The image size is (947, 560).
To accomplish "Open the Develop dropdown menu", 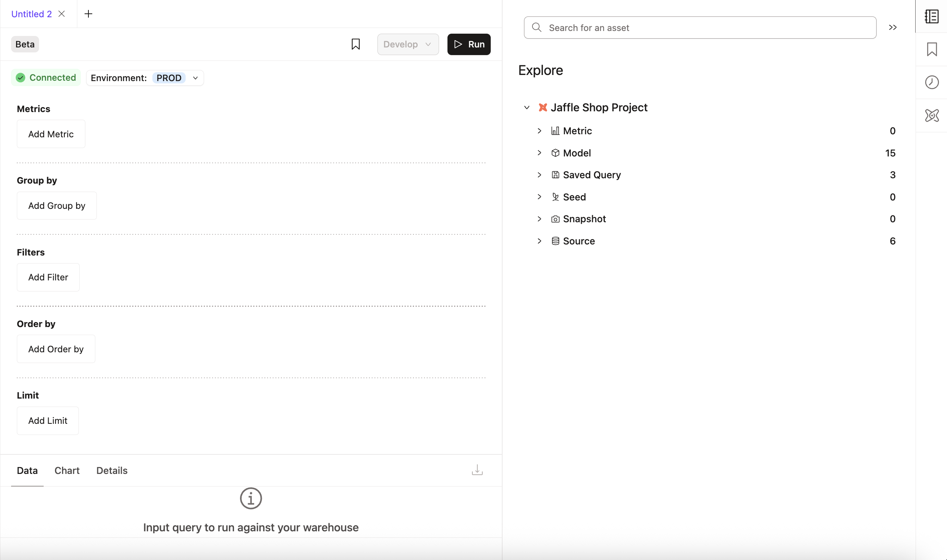I will click(x=408, y=44).
